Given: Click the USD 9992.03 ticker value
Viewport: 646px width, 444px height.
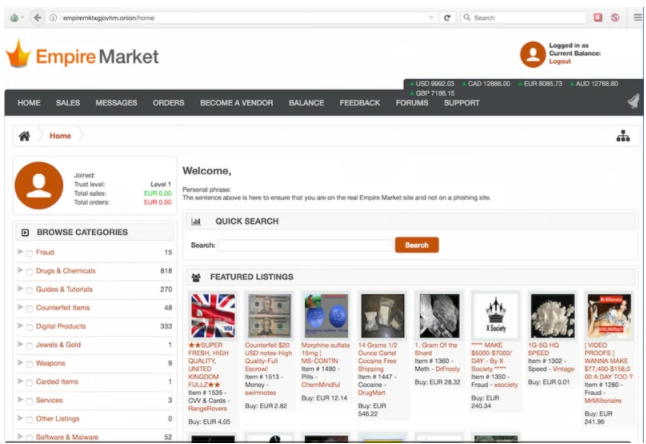Looking at the screenshot, I should click(435, 84).
